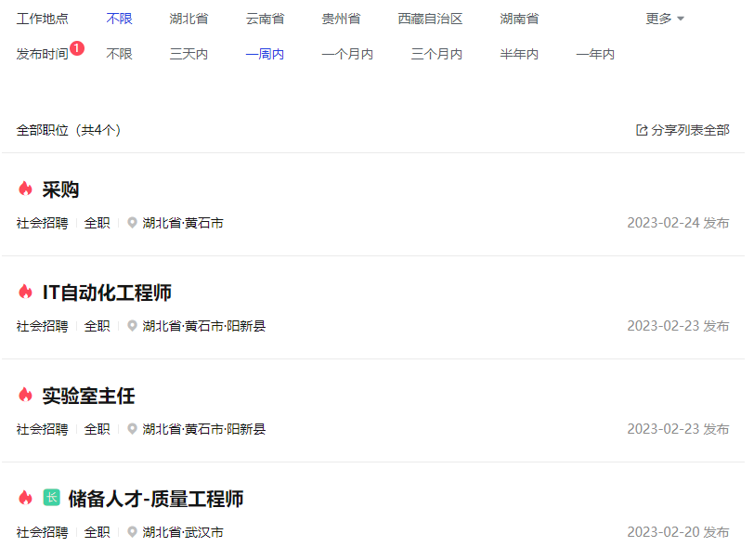The width and height of the screenshot is (754, 560).
Task: Click the flame icon next to 实验室主任
Action: 26,396
